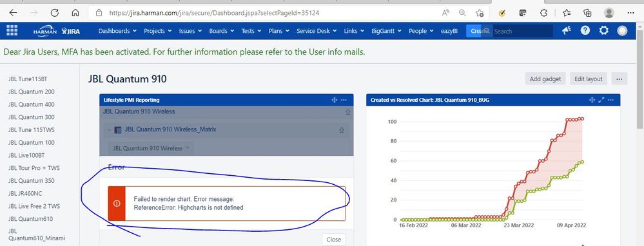Open the Tests dropdown menu
Screen dimensions: 644x246
(251, 31)
